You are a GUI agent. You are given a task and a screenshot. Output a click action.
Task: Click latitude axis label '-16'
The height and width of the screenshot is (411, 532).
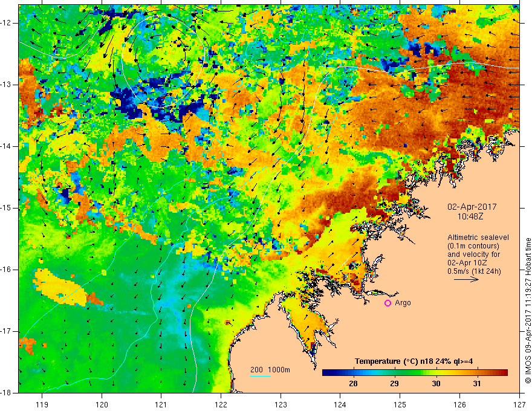(x=7, y=270)
